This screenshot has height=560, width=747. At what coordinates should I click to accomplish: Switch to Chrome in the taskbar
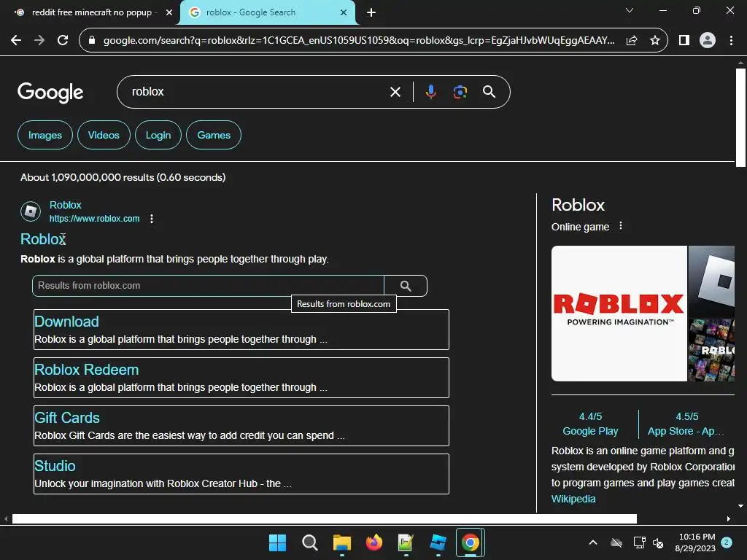[471, 542]
